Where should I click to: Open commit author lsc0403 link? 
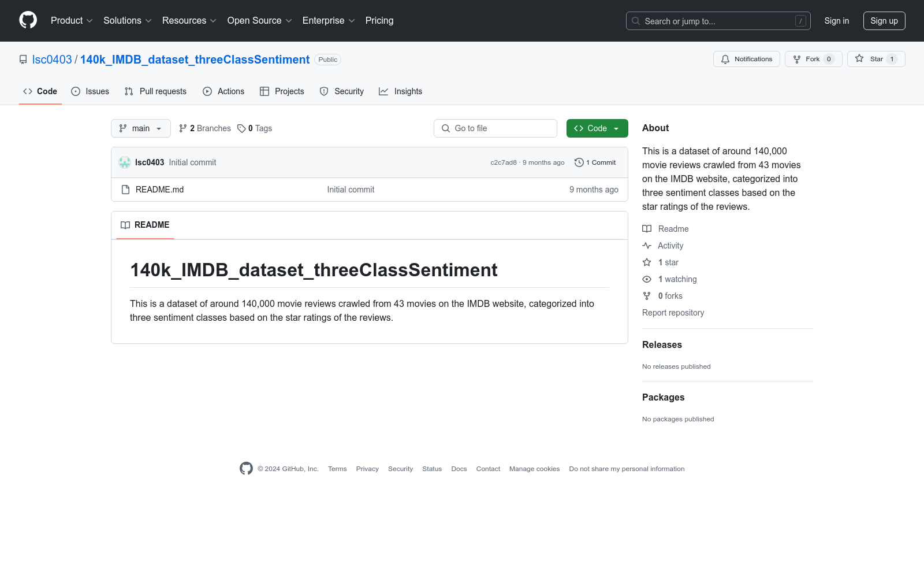150,162
